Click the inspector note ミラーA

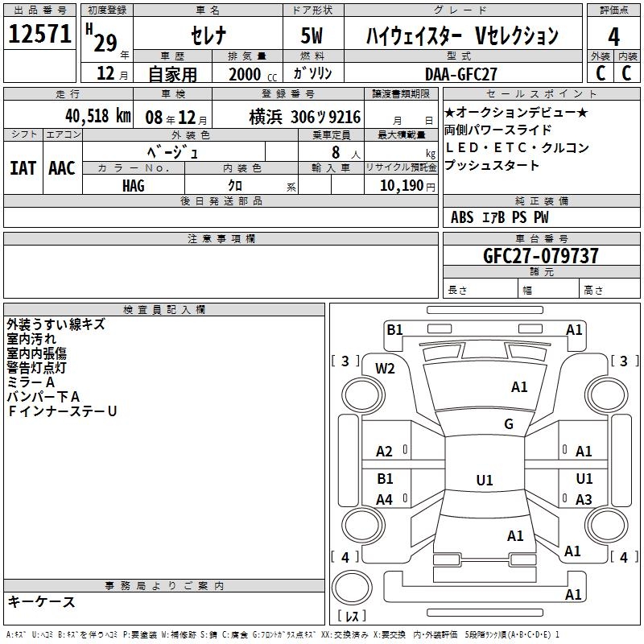coord(31,382)
